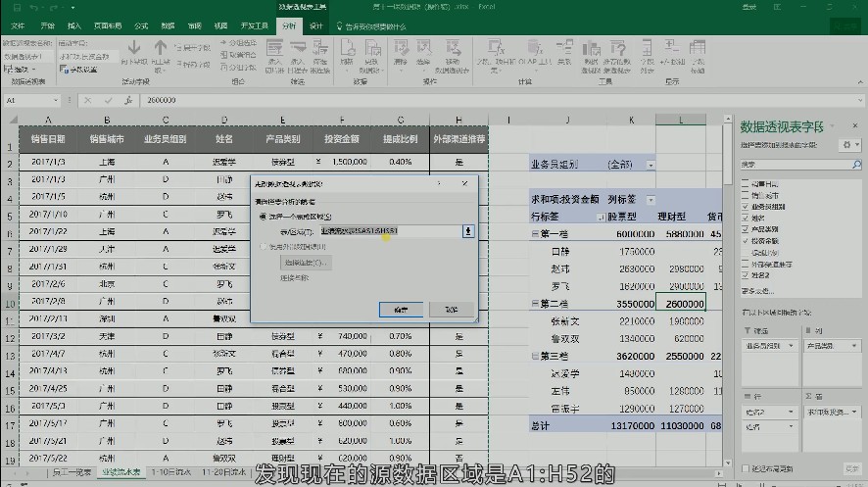Click the insert function fx icon
868x487 pixels.
click(126, 100)
